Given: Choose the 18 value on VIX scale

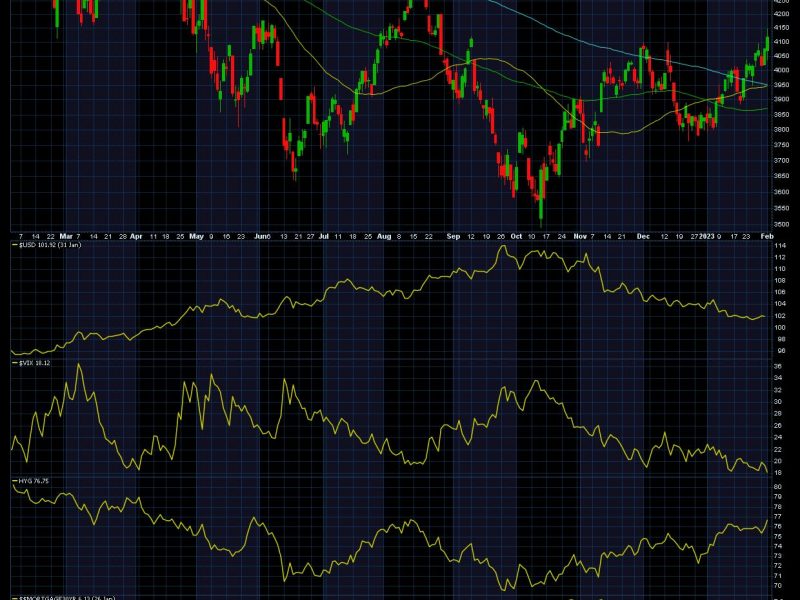Looking at the screenshot, I should [778, 473].
